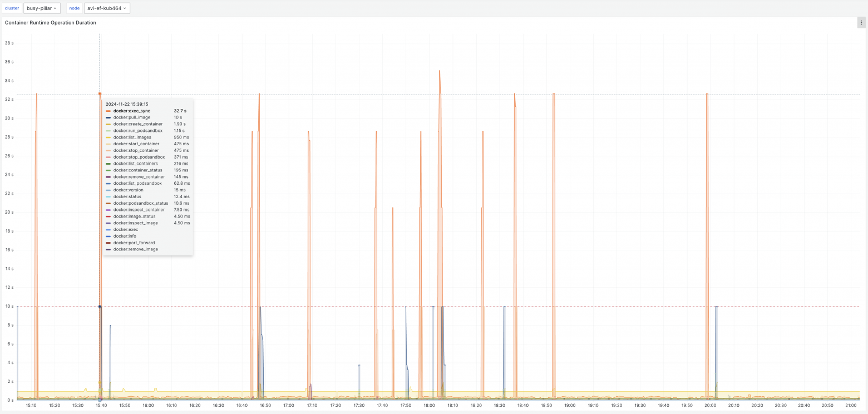
Task: Click the tooltip timestamp 2024-11-22 15:39:15
Action: click(127, 104)
